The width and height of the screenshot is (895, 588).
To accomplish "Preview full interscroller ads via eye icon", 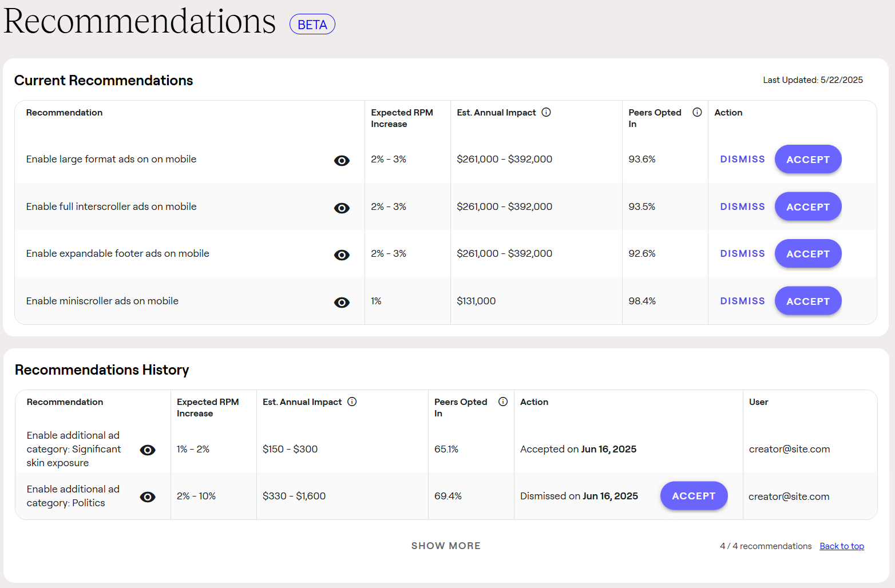I will 342,208.
